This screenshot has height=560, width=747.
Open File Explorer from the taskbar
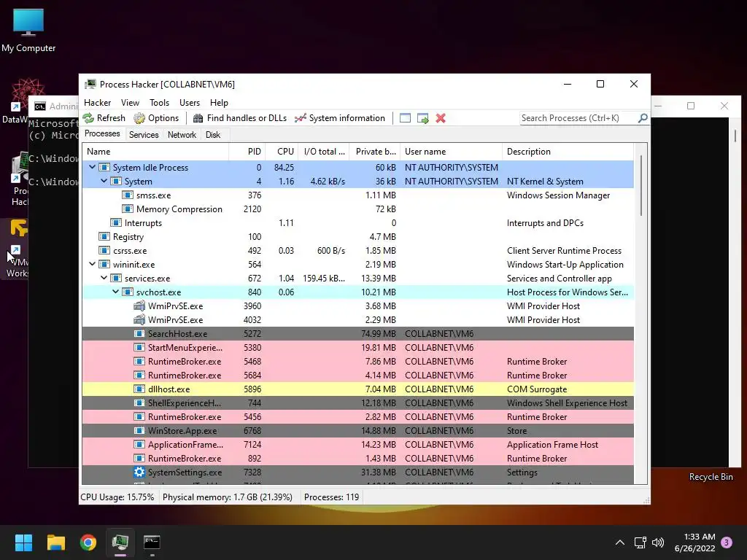pyautogui.click(x=55, y=542)
